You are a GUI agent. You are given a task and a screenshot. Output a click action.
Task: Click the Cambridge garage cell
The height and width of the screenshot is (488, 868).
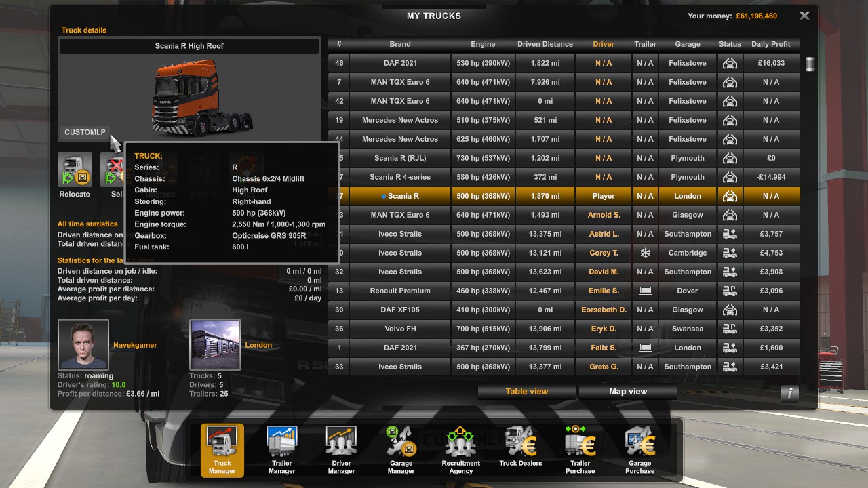tap(688, 253)
